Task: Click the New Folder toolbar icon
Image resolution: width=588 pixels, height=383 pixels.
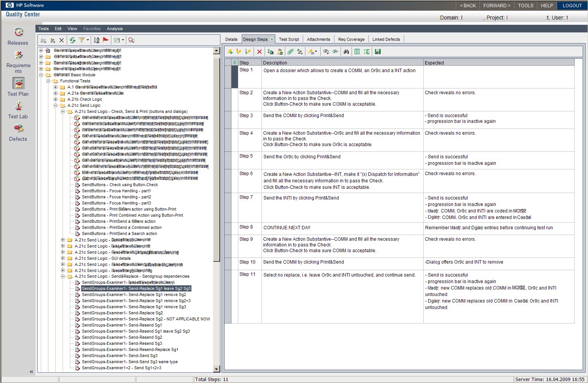Action: click(43, 40)
